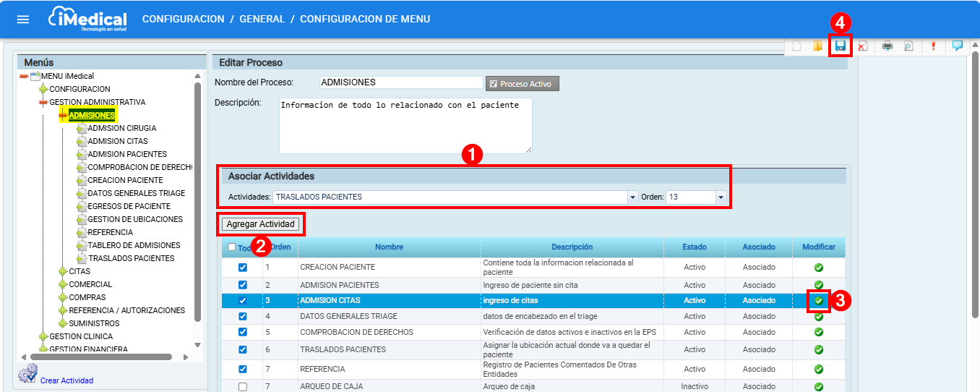Click the Crear Actividad link
This screenshot has width=980, height=392.
(66, 380)
